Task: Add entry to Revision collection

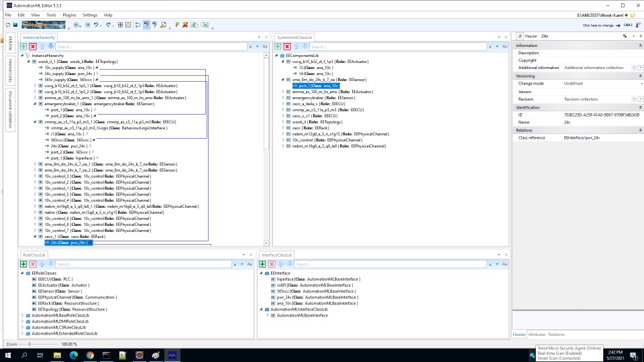Action: click(641, 99)
